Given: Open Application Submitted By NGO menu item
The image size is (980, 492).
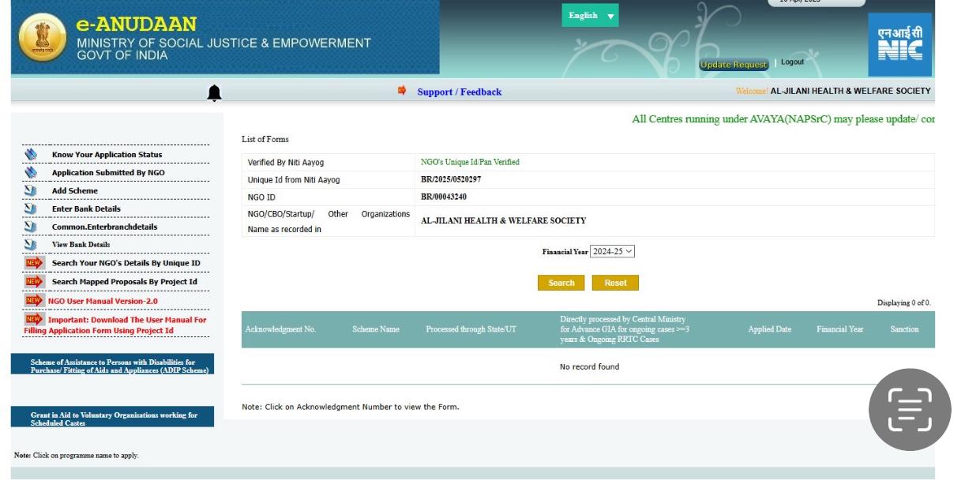Looking at the screenshot, I should pos(108,173).
